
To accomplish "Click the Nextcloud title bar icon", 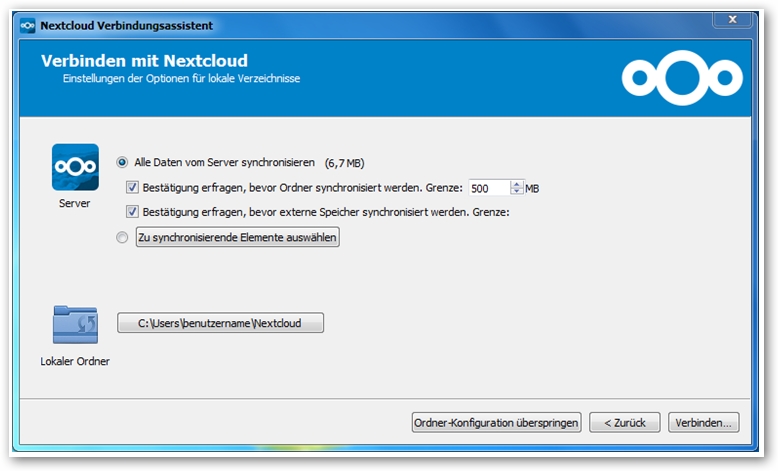I will [27, 25].
